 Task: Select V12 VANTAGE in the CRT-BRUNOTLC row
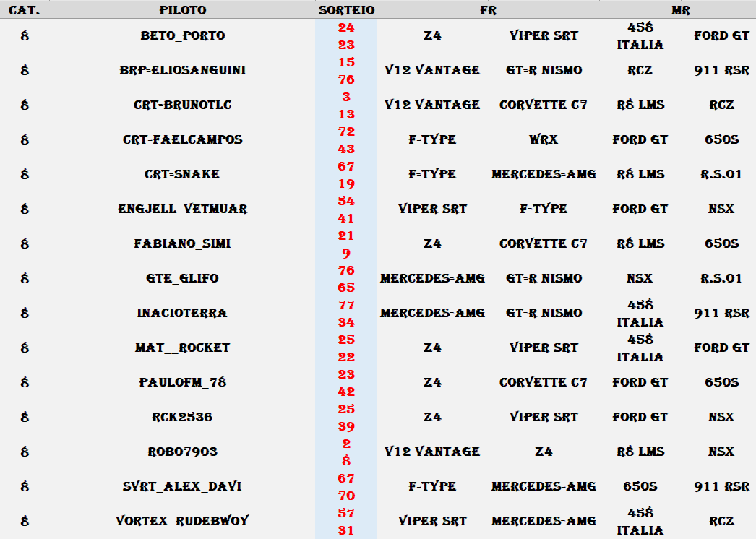tap(432, 105)
